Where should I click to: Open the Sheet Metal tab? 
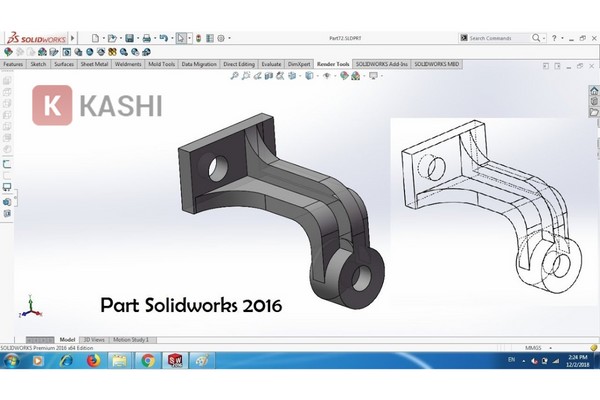pos(94,64)
